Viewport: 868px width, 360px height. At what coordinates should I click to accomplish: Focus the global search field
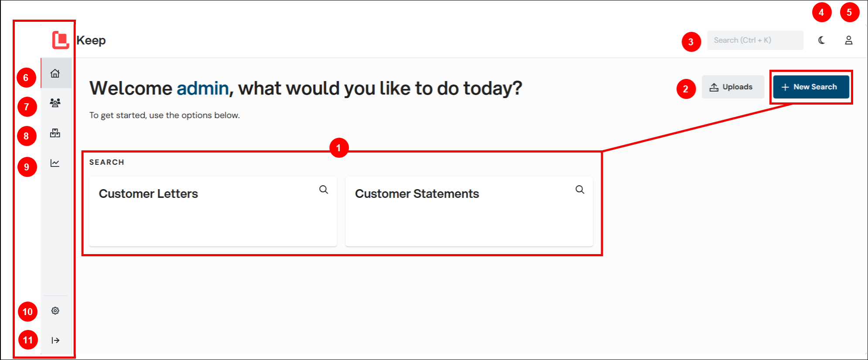pyautogui.click(x=755, y=40)
